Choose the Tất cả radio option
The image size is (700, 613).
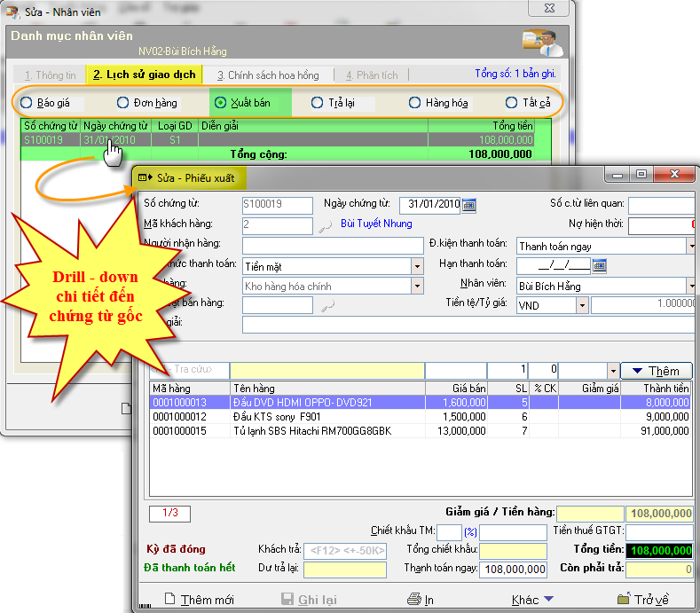[511, 103]
